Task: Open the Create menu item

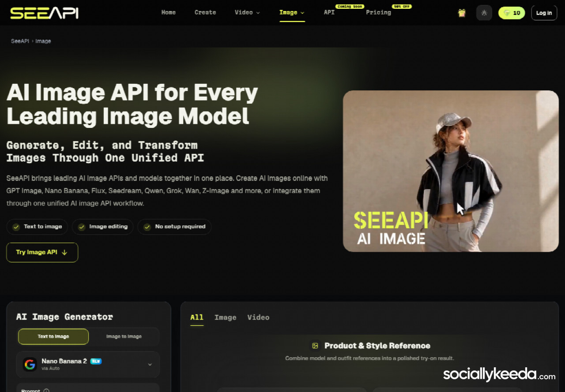Action: [x=205, y=12]
